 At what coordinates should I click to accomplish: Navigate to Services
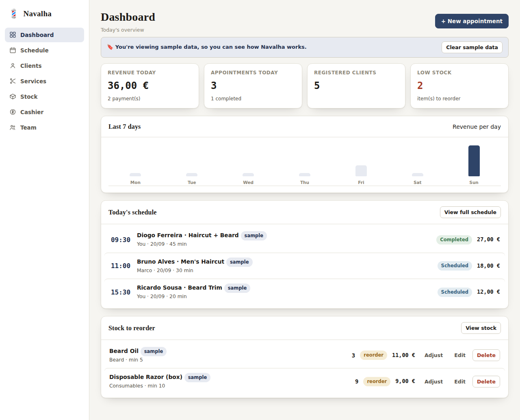(44, 81)
